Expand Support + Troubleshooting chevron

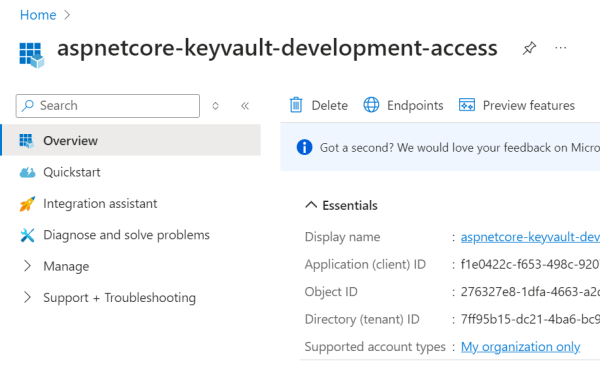[27, 297]
